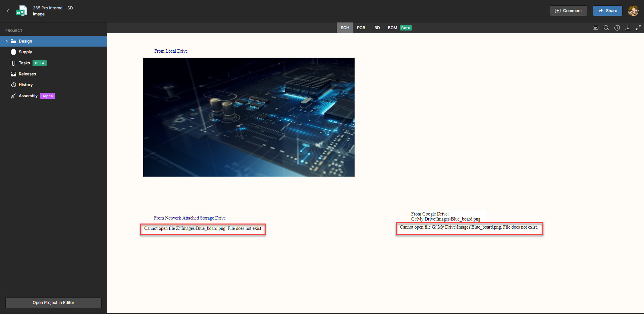Screen dimensions: 644x314
Task: Click the project file logo icon
Action: coord(22,11)
